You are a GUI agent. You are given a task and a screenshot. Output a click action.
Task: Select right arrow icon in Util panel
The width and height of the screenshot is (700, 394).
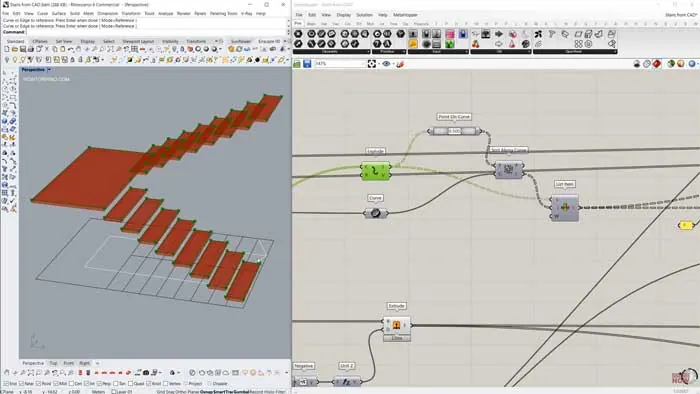pyautogui.click(x=499, y=34)
